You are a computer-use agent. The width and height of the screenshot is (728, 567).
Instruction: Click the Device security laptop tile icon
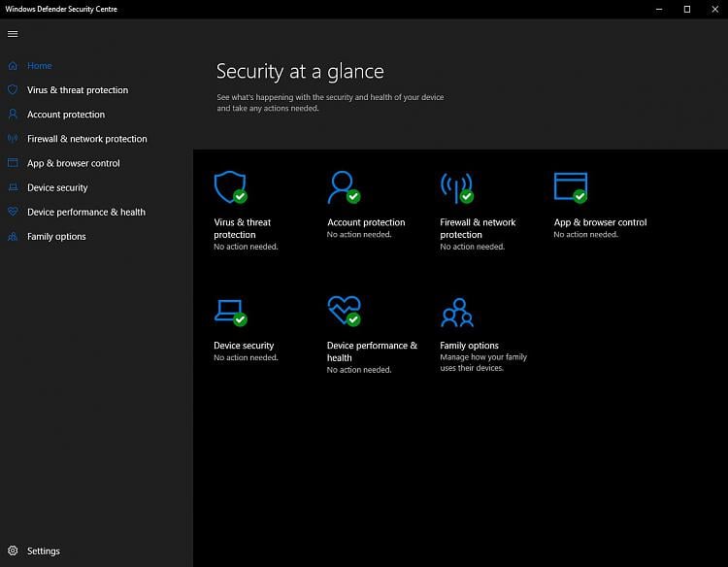pyautogui.click(x=229, y=311)
